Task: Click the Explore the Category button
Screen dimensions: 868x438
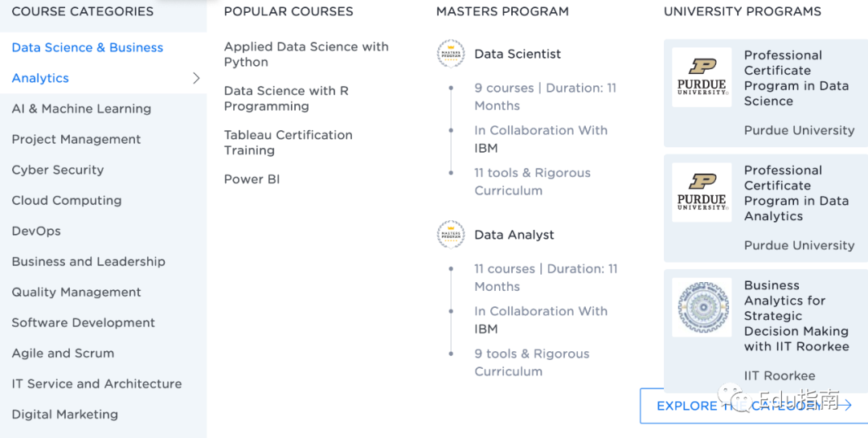Action: click(754, 406)
